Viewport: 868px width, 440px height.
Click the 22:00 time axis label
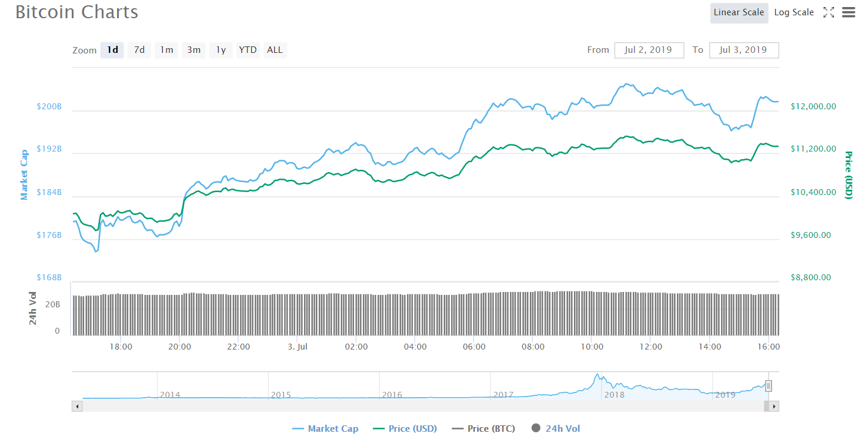tap(238, 347)
